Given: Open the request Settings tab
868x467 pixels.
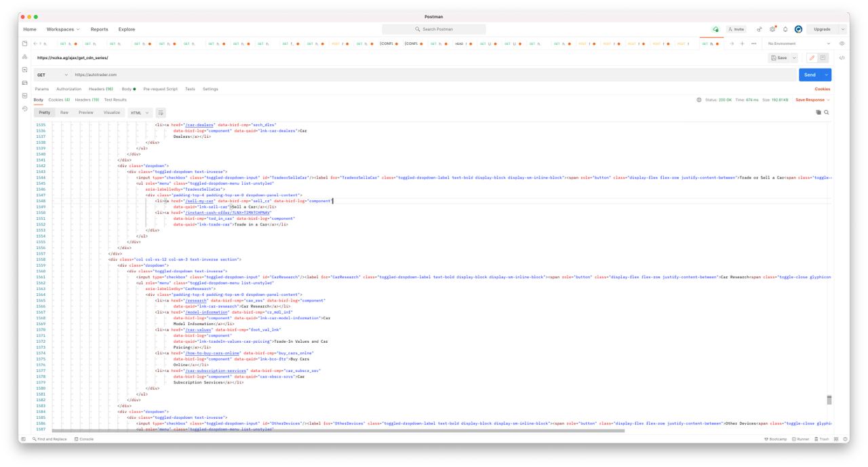Looking at the screenshot, I should click(210, 89).
